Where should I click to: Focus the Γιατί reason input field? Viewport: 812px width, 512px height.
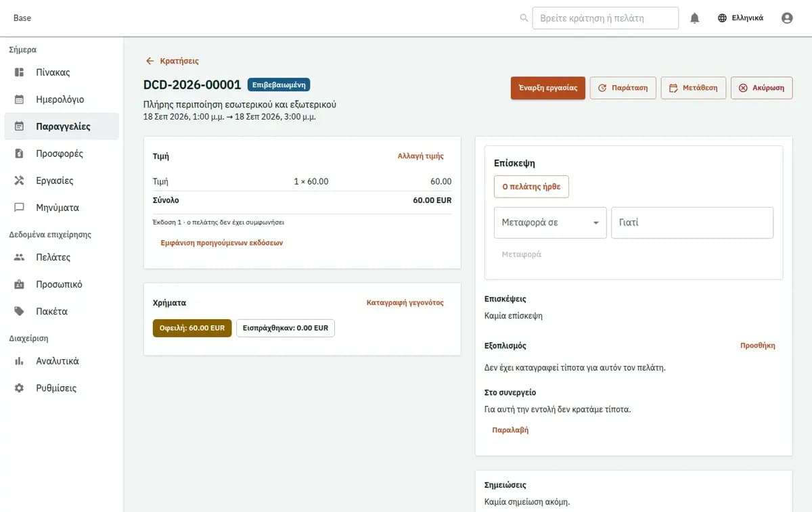tap(692, 223)
